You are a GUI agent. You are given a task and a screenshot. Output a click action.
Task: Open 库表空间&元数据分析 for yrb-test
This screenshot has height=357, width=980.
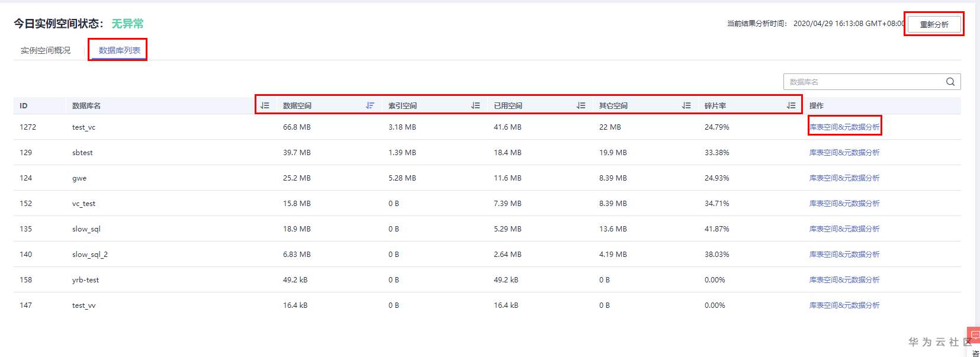pyautogui.click(x=844, y=279)
